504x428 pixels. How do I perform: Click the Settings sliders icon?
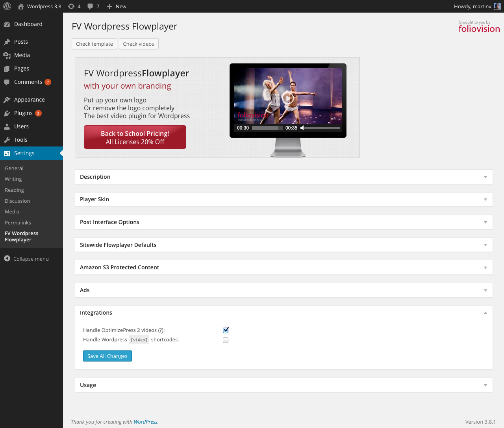click(x=7, y=153)
